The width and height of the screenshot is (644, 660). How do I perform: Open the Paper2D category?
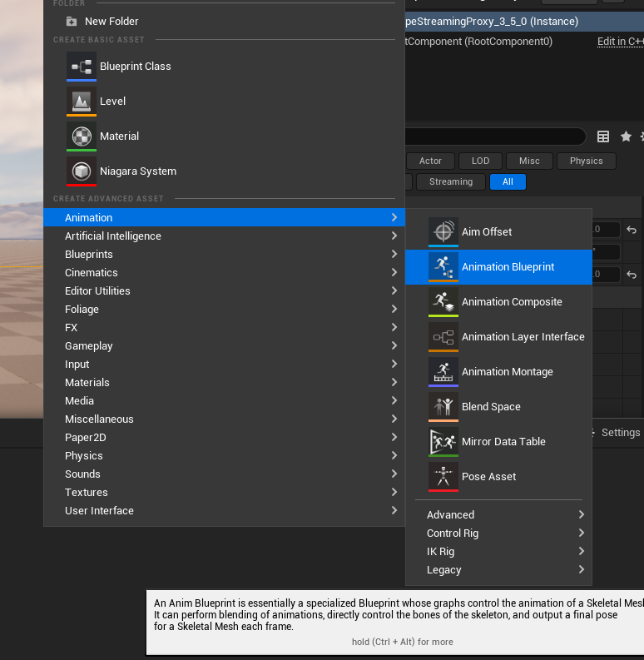click(224, 437)
